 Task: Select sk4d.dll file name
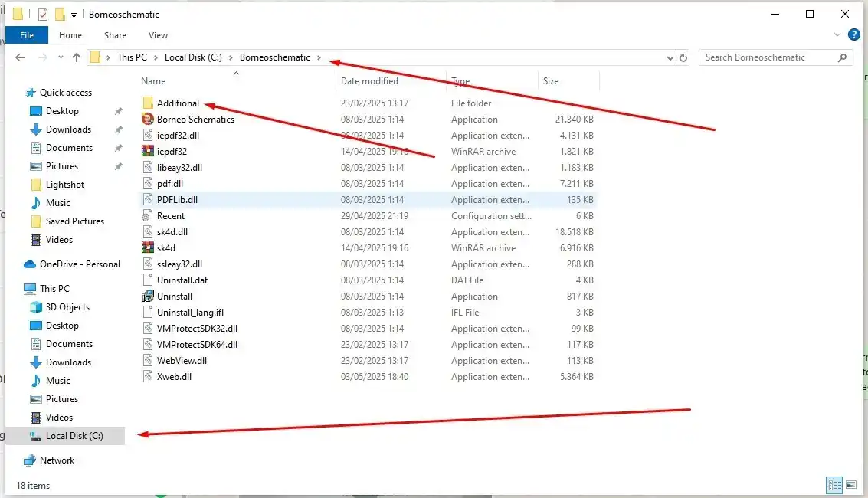pyautogui.click(x=172, y=232)
